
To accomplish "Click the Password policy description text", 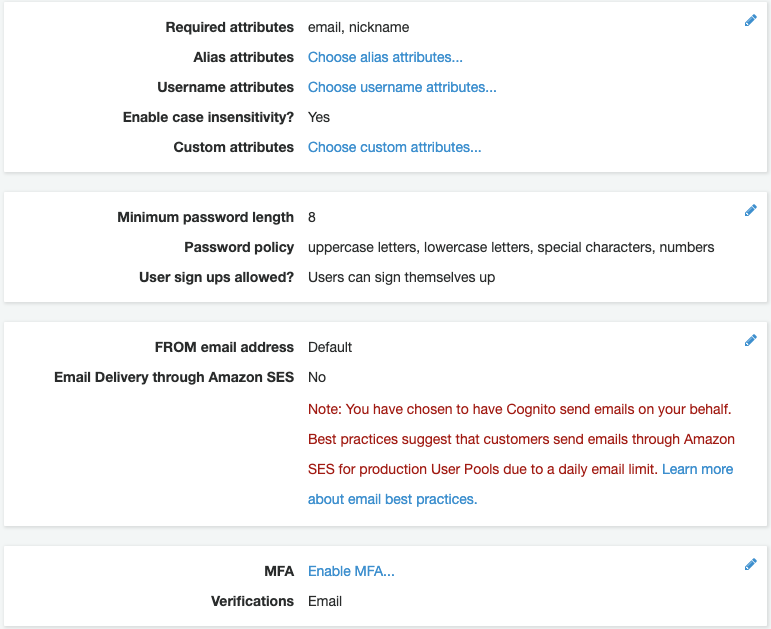I will click(x=511, y=247).
